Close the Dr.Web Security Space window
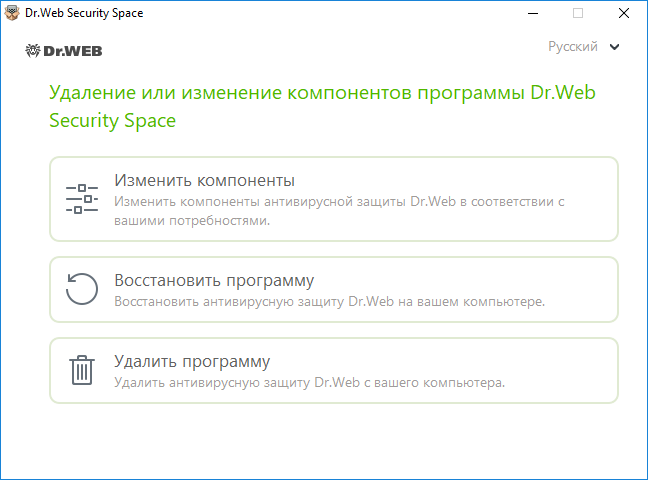Image resolution: width=648 pixels, height=480 pixels. click(x=624, y=13)
